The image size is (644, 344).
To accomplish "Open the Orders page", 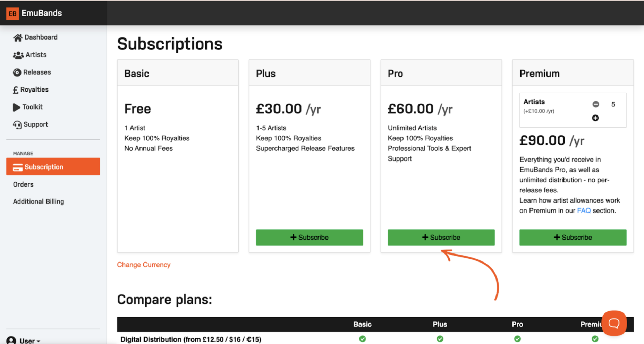I will pos(23,184).
